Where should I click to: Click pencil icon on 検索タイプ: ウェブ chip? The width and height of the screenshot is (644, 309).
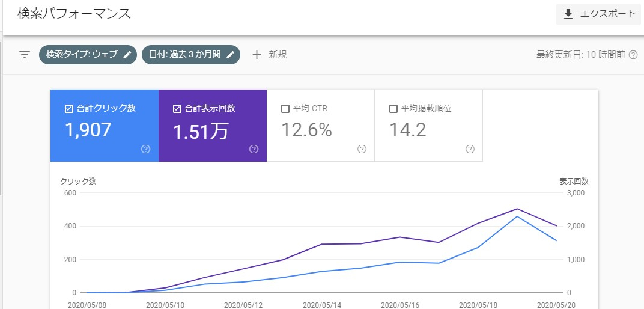coord(127,55)
